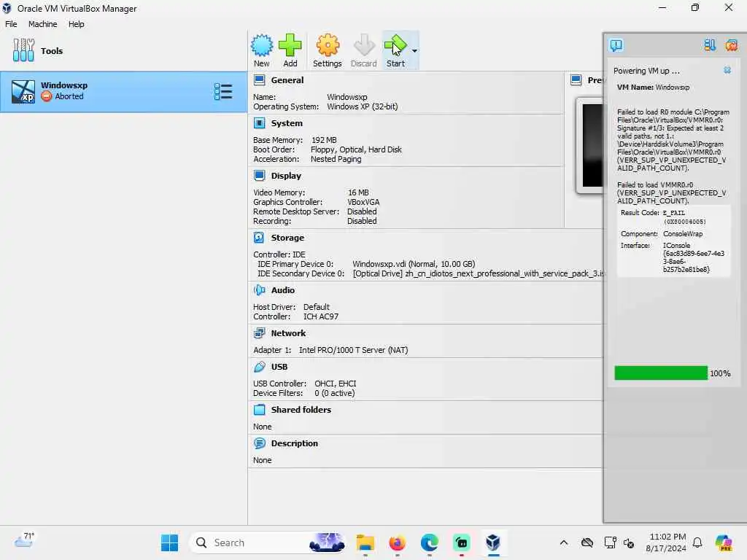Click the Display screen icon
This screenshot has width=747, height=560.
point(259,176)
